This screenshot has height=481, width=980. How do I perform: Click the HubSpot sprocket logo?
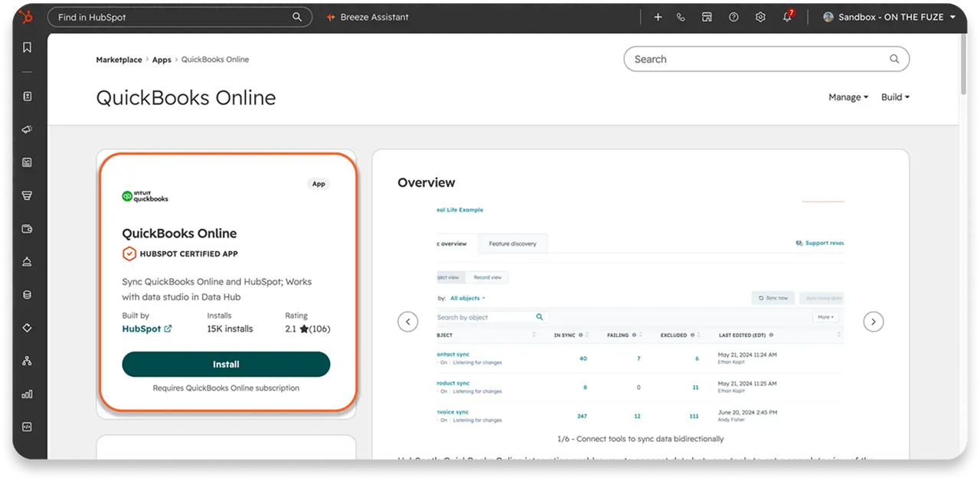(27, 17)
